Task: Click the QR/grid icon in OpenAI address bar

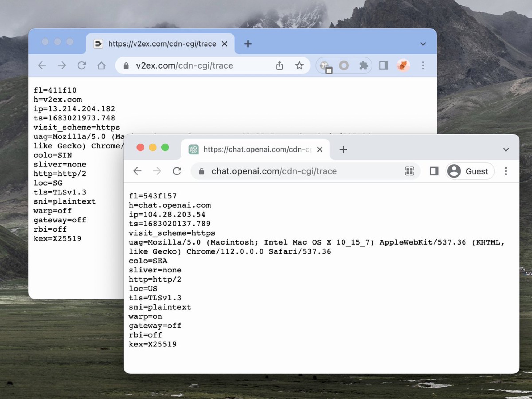Action: 409,171
